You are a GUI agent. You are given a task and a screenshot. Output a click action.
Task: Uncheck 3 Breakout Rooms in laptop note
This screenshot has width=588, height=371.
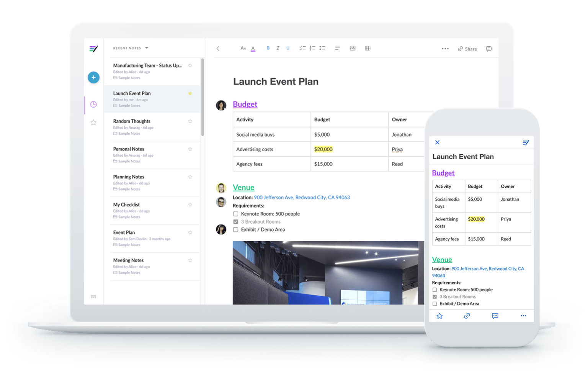pos(236,222)
